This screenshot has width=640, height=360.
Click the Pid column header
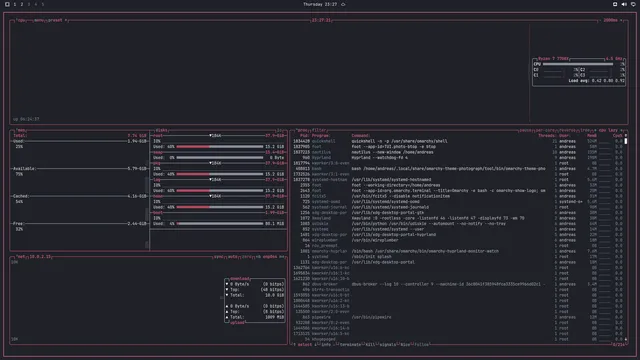304,136
